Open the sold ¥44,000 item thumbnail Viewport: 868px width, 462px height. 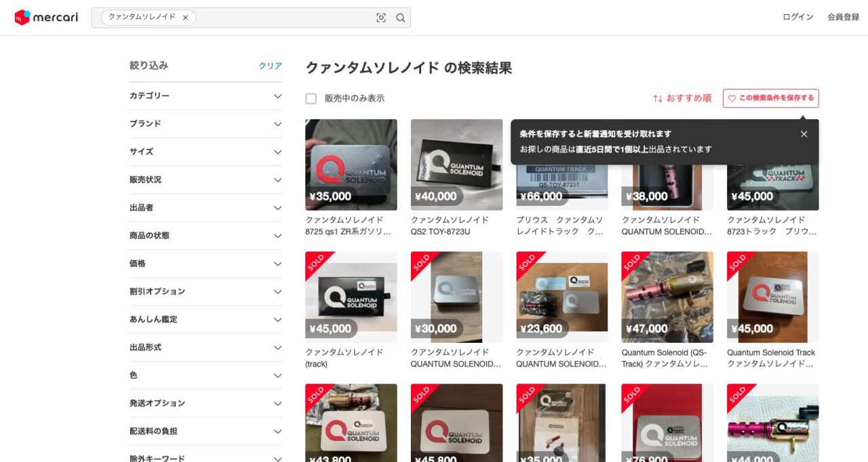point(773,423)
